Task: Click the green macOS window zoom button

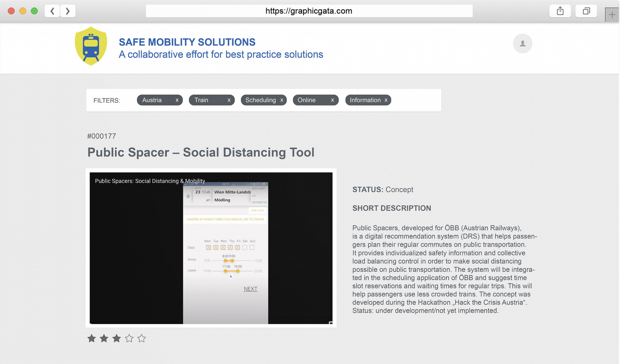Action: [34, 11]
